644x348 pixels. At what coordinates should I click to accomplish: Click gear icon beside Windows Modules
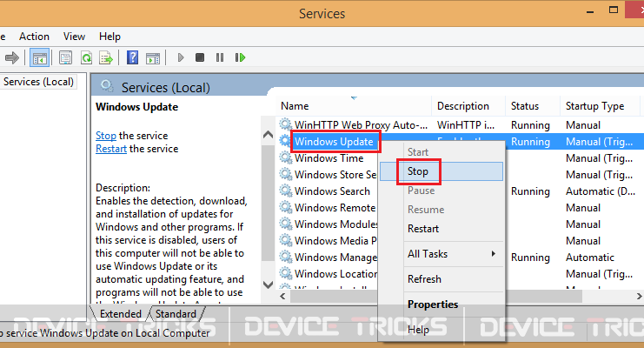click(x=285, y=224)
